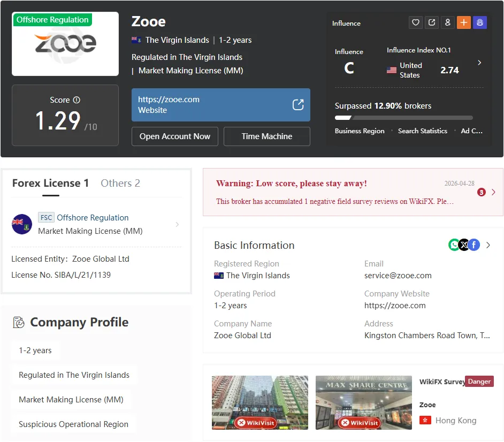504x442 pixels.
Task: Click the Market Making License (MM) tag
Action: click(71, 400)
